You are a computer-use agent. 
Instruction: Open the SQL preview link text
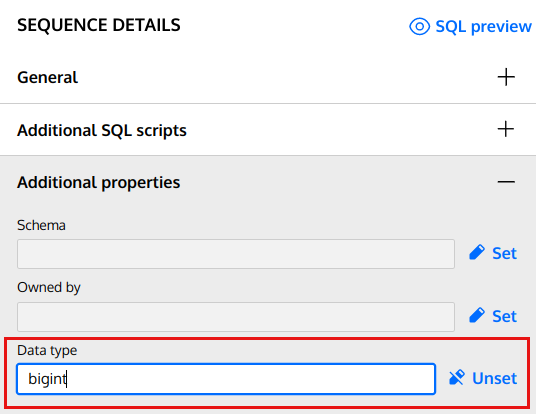tap(483, 26)
